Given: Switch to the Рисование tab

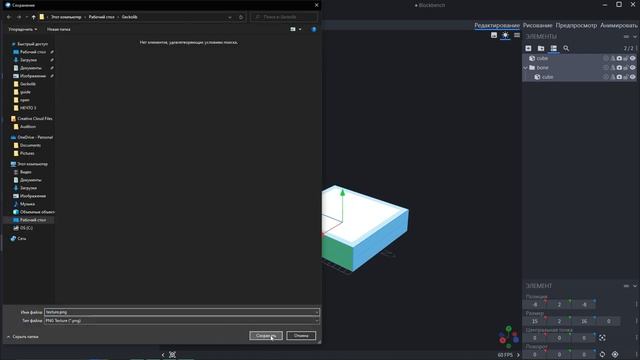Looking at the screenshot, I should click(538, 25).
